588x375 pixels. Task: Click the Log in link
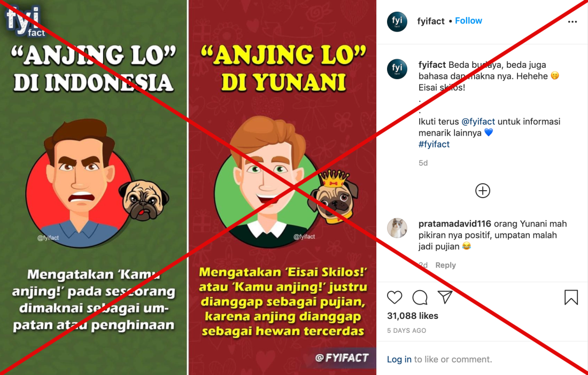pyautogui.click(x=399, y=360)
